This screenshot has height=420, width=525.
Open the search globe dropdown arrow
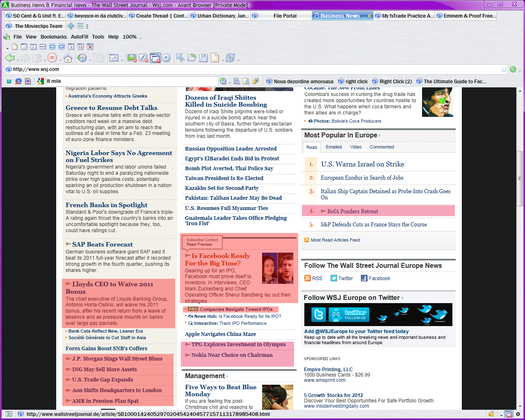click(229, 83)
